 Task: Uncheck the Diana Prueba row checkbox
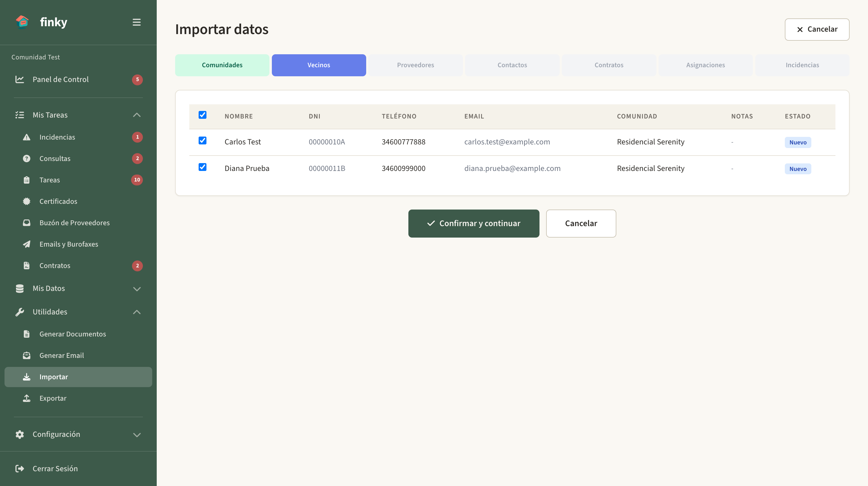[203, 167]
